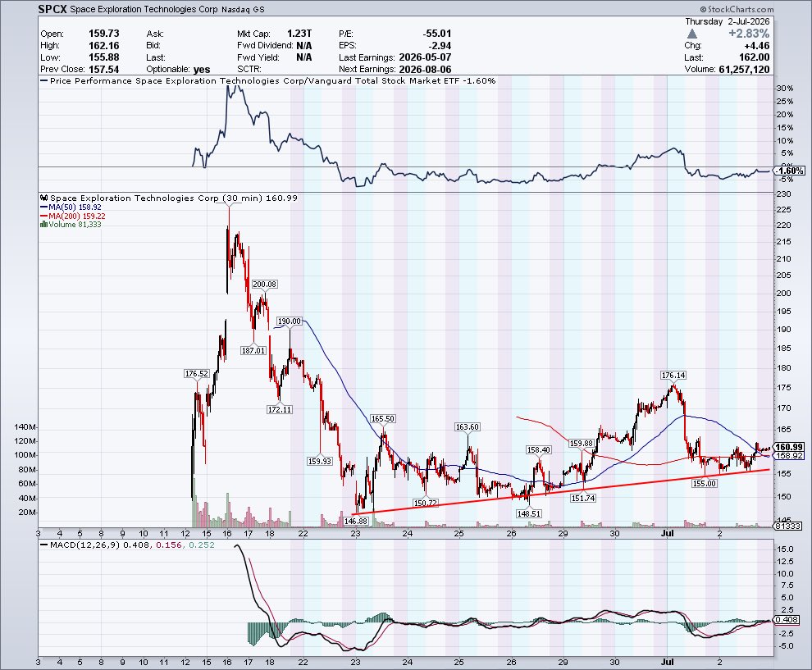Click the Thursday 2-Jul-2026 date
Screen dimensions: 812x670
[727, 21]
